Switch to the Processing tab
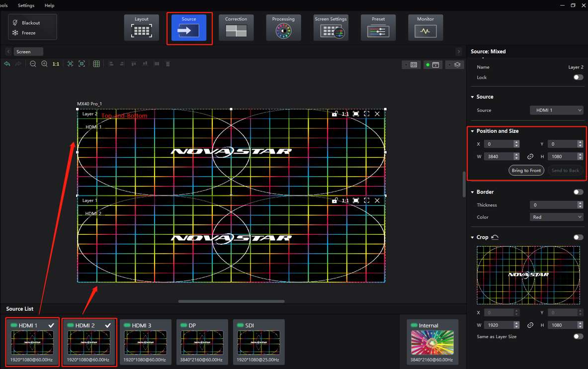 pos(283,28)
